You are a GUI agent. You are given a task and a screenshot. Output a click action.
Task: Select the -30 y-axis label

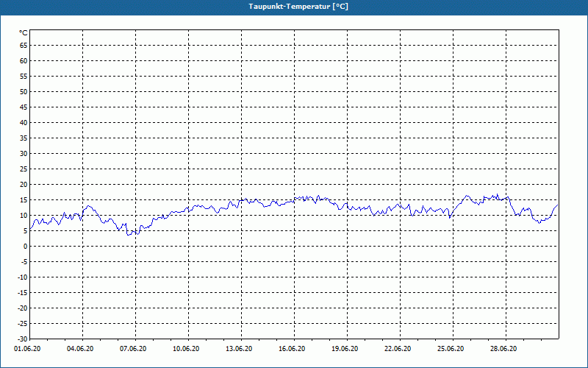[23, 339]
